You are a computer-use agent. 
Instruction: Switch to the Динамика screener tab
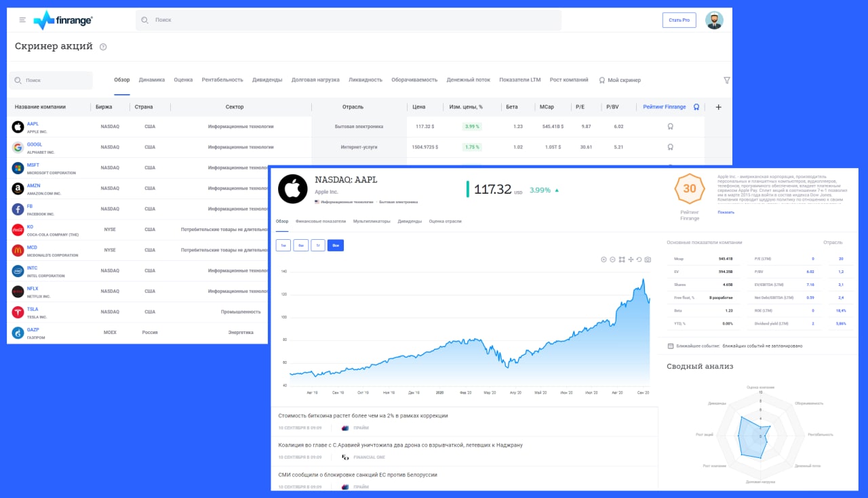pos(152,80)
